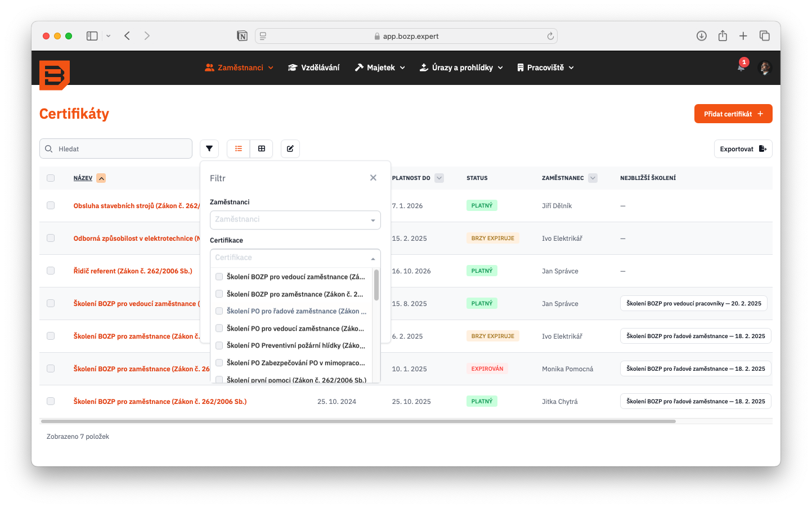Focus the Hledat search field
Image resolution: width=812 pixels, height=508 pixels.
pyautogui.click(x=116, y=149)
